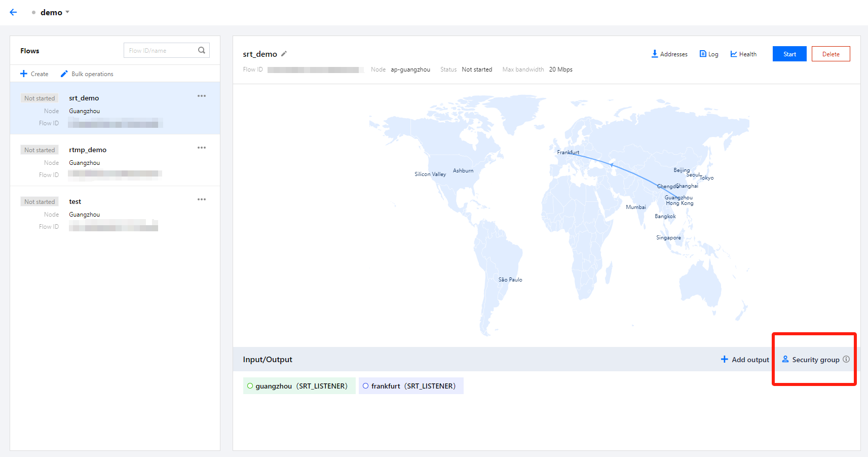Screen dimensions: 868x457
Task: Expand the test flow's ellipsis menu
Action: 202,199
